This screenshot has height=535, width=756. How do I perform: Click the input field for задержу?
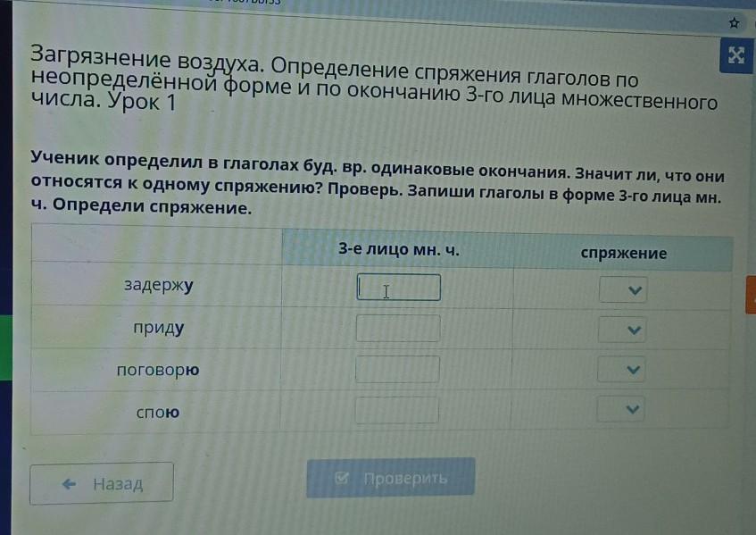[x=398, y=288]
